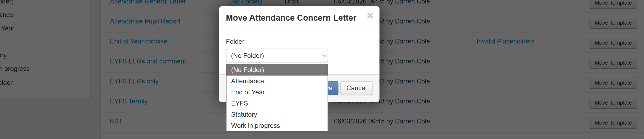The width and height of the screenshot is (644, 139).
Task: Click Move Template for the KS1 row
Action: [x=613, y=123]
